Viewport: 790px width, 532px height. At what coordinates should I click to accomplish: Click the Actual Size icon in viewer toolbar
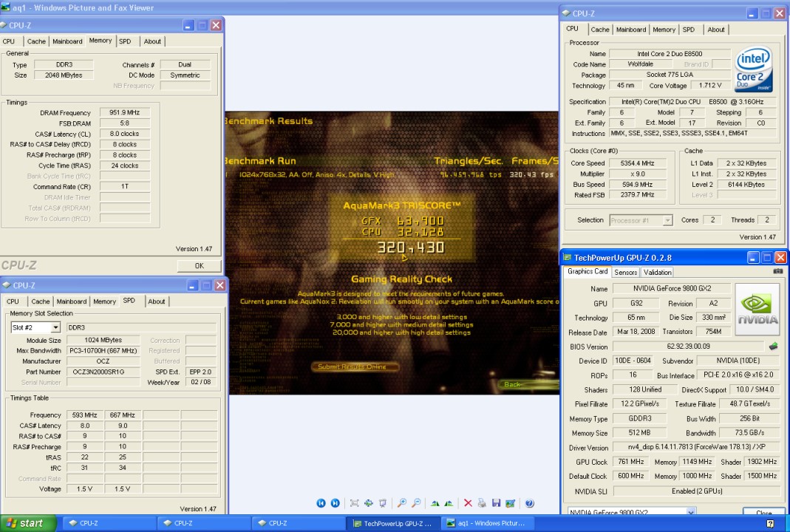368,502
